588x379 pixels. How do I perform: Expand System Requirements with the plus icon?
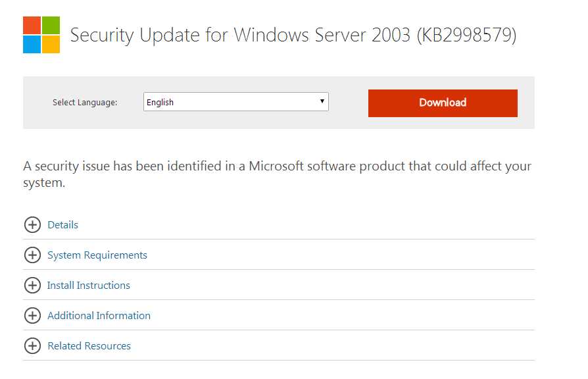click(32, 255)
